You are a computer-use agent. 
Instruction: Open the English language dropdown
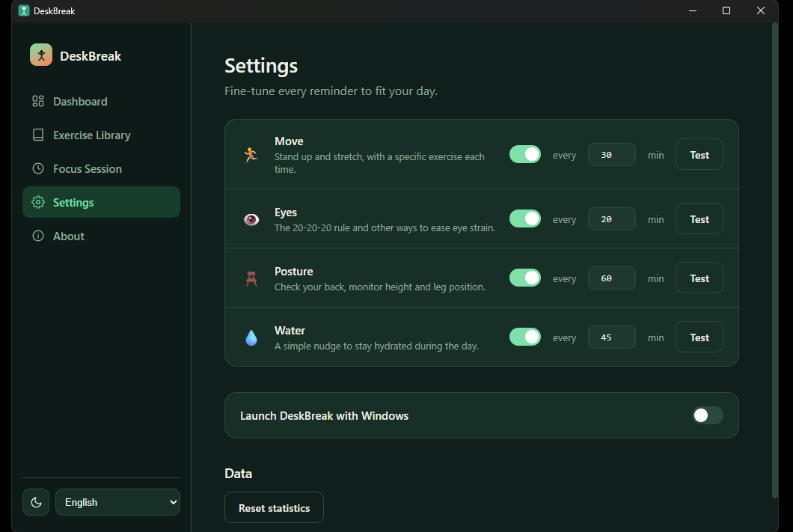tap(118, 502)
